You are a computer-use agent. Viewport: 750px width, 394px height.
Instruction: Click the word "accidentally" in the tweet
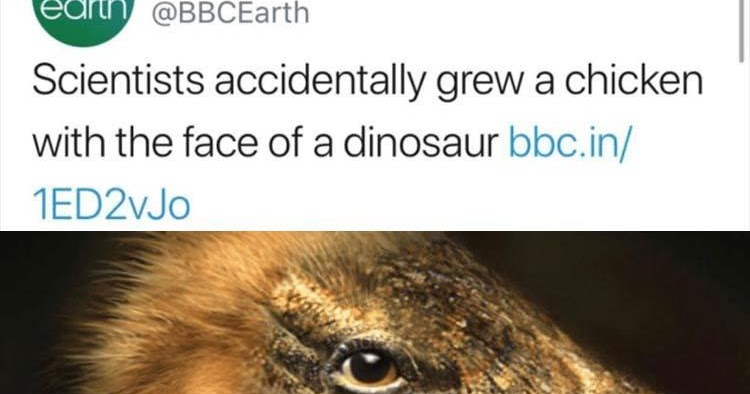click(x=320, y=83)
